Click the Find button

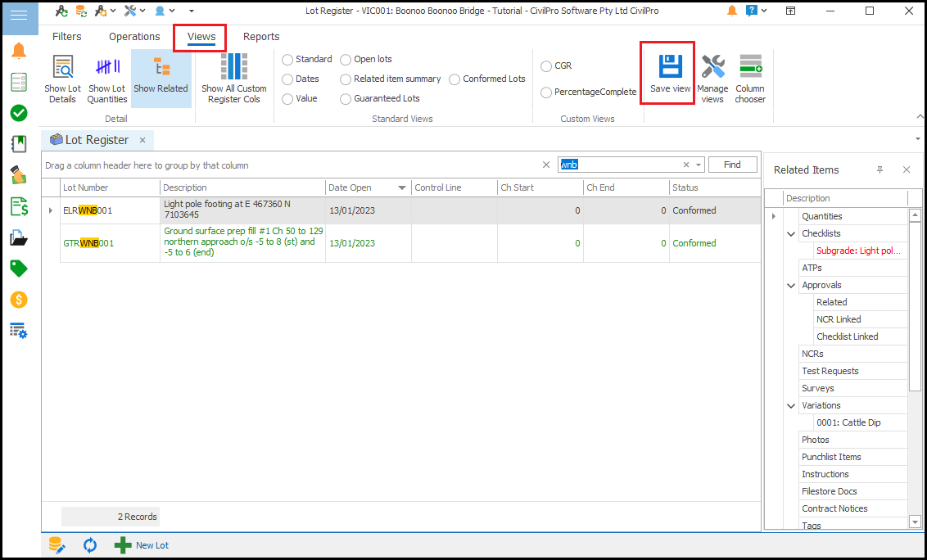click(x=732, y=165)
